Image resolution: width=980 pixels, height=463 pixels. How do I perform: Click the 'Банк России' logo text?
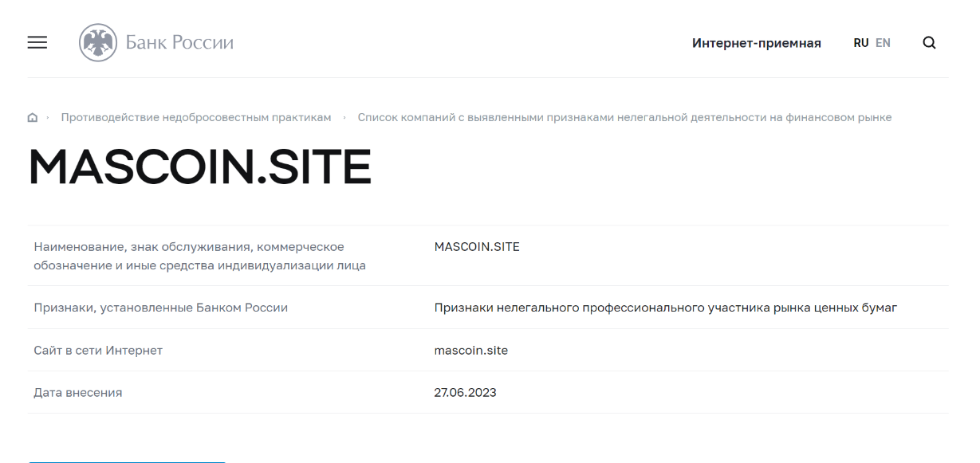pyautogui.click(x=179, y=42)
